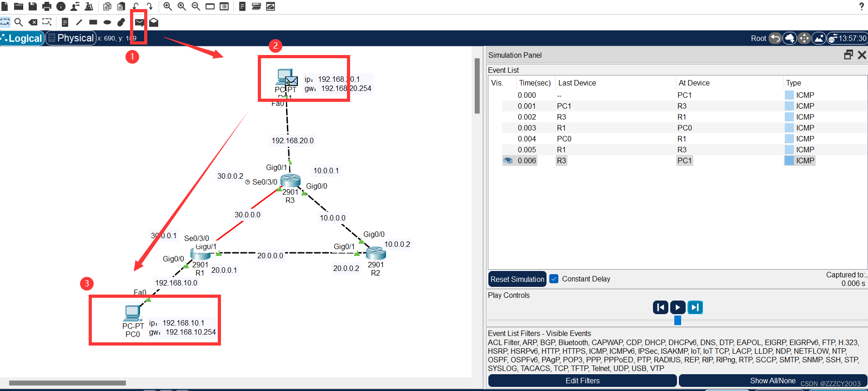Click the play speed slider handle

tap(677, 321)
